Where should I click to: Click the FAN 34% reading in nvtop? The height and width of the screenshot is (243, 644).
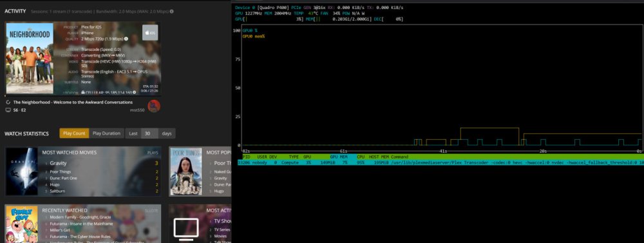pos(330,14)
